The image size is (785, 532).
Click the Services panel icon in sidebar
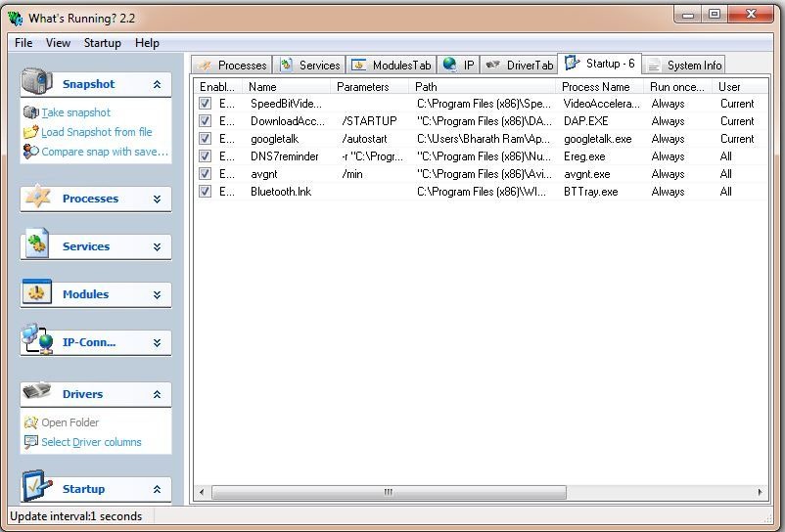(37, 244)
